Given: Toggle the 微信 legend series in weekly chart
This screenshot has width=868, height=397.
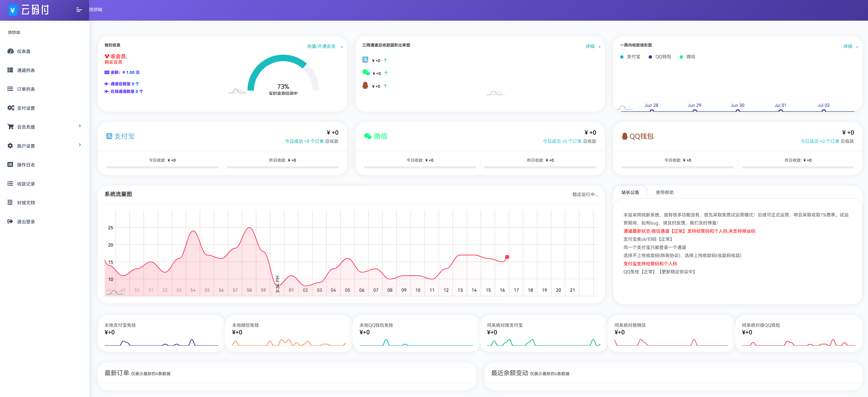Looking at the screenshot, I should click(687, 57).
